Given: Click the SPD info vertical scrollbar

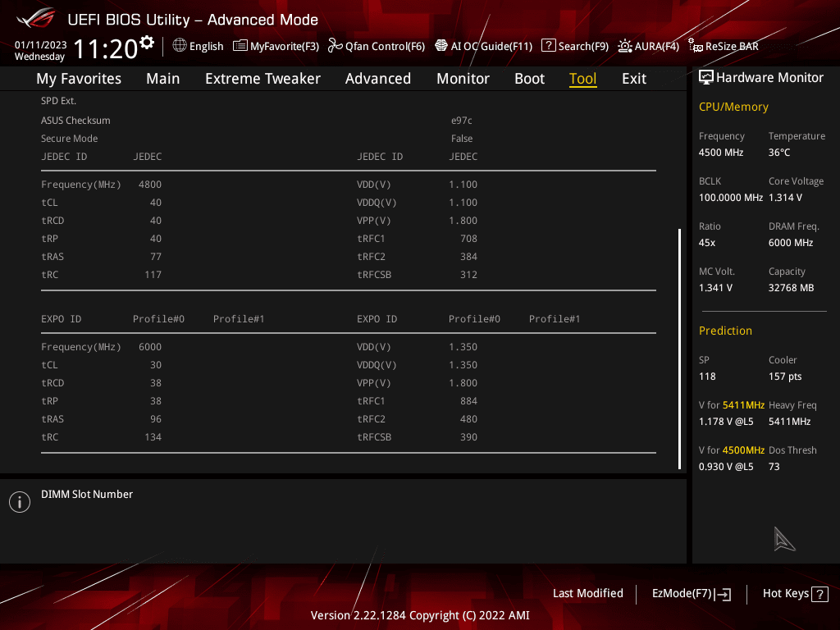Looking at the screenshot, I should pos(680,349).
